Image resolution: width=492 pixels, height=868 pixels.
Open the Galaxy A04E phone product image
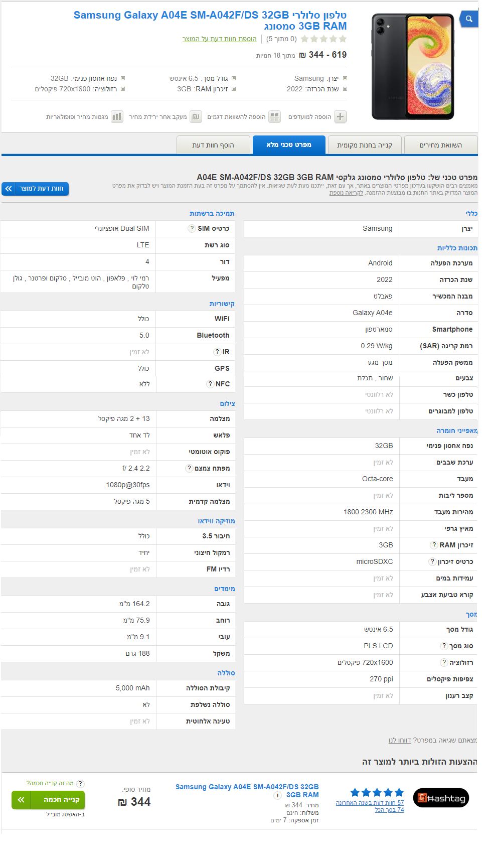[413, 67]
